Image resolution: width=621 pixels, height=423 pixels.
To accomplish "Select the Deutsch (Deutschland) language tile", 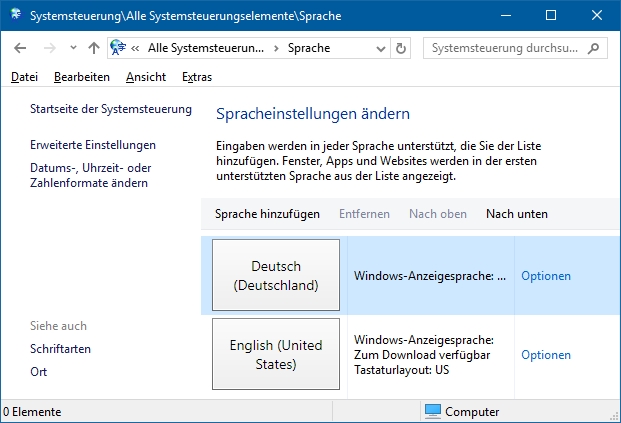I will [x=276, y=275].
